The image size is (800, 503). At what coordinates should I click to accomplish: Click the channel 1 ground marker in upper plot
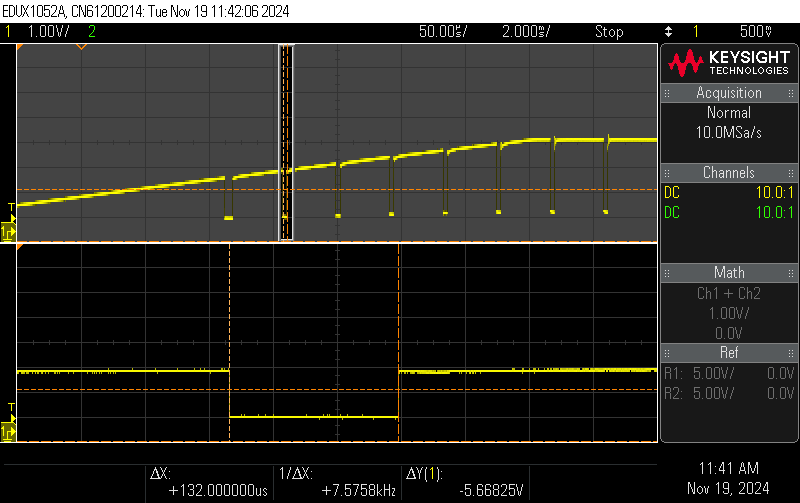[x=8, y=233]
